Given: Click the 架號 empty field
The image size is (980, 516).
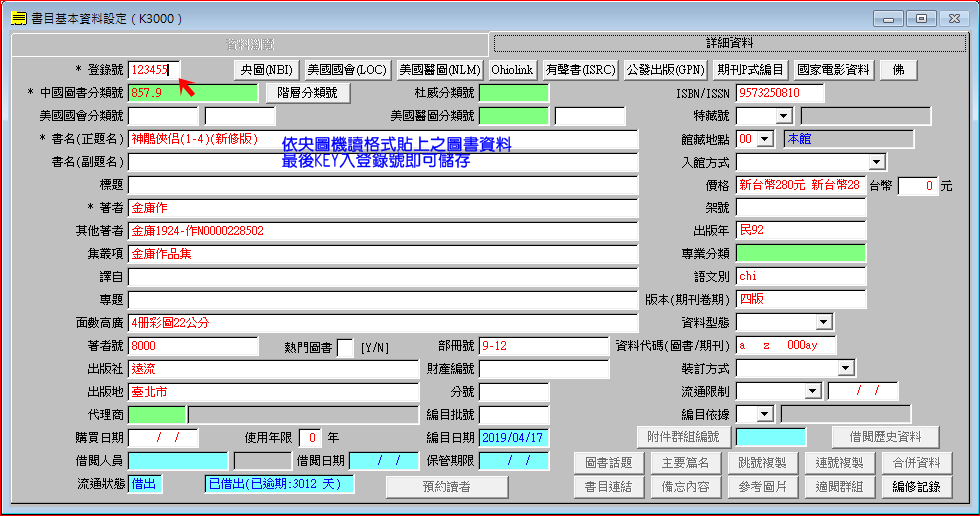Looking at the screenshot, I should pyautogui.click(x=801, y=208).
